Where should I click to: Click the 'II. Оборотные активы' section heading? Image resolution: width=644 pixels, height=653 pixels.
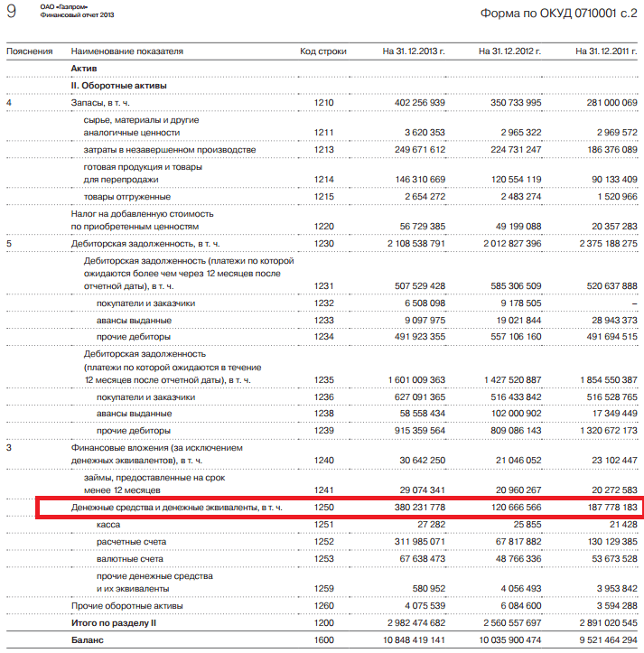(x=118, y=86)
